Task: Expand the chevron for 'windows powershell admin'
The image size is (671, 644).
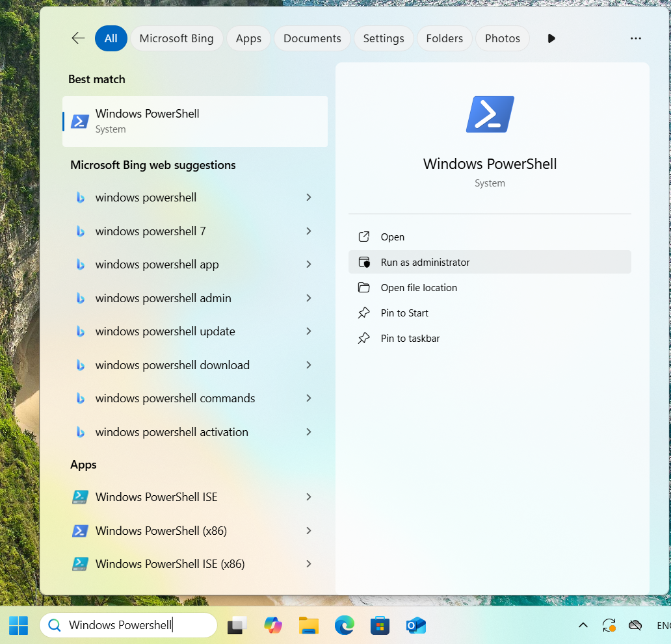Action: pyautogui.click(x=309, y=298)
